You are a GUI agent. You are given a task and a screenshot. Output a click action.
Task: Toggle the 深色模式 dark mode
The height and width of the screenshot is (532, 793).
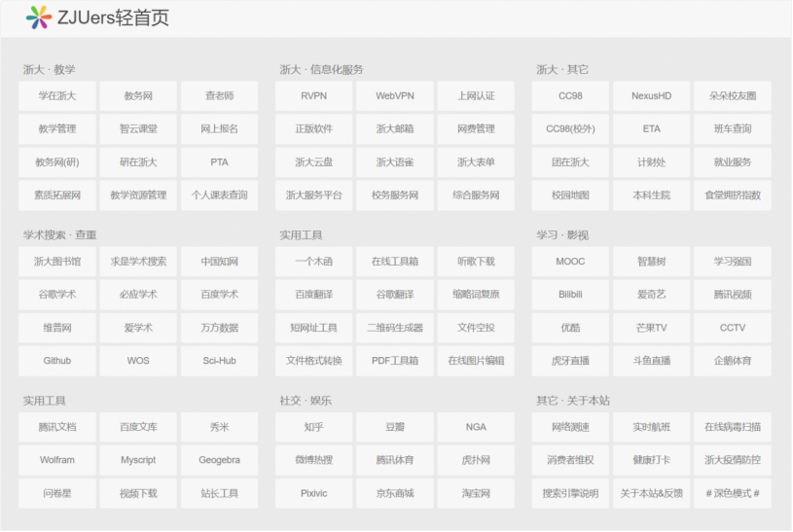732,493
